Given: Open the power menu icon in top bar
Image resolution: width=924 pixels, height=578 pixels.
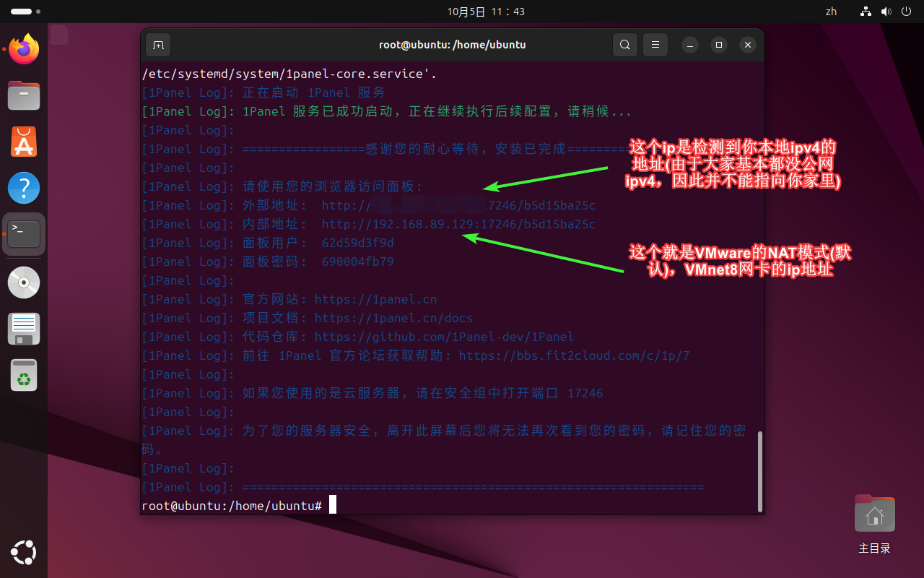Looking at the screenshot, I should coord(907,12).
